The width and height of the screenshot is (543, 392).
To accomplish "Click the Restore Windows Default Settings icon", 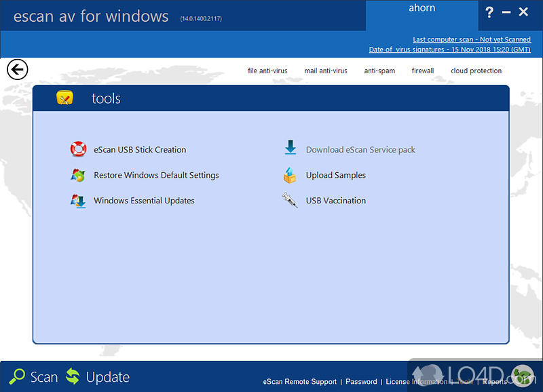I will click(78, 175).
